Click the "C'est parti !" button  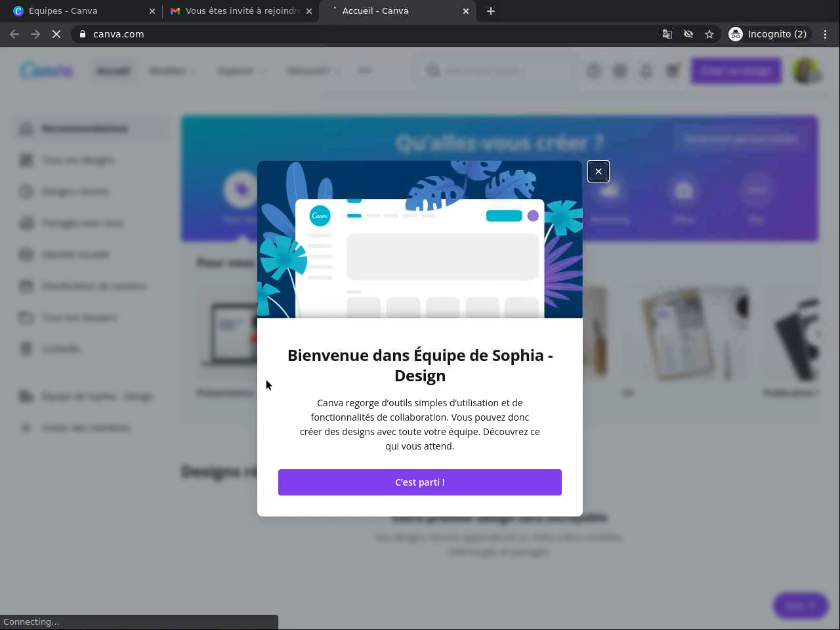[x=420, y=482]
